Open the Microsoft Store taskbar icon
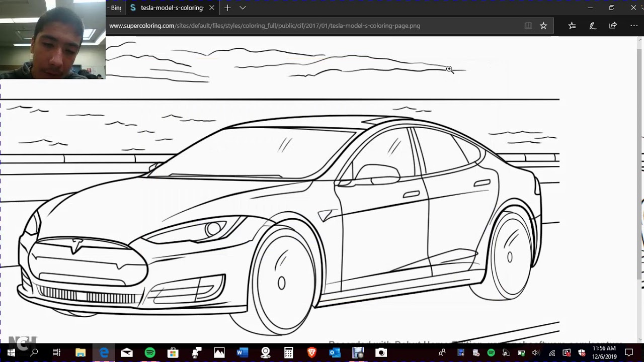Screen dimensions: 644x362 173,353
